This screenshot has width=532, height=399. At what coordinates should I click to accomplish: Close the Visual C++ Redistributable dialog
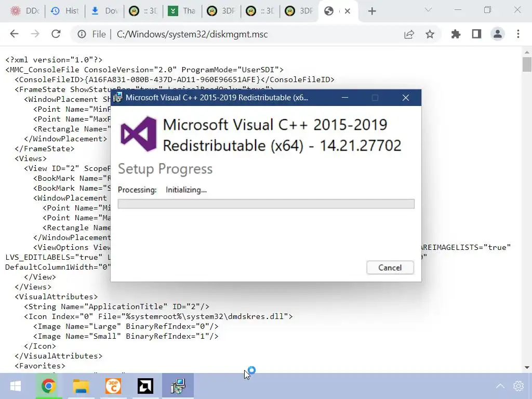point(405,98)
